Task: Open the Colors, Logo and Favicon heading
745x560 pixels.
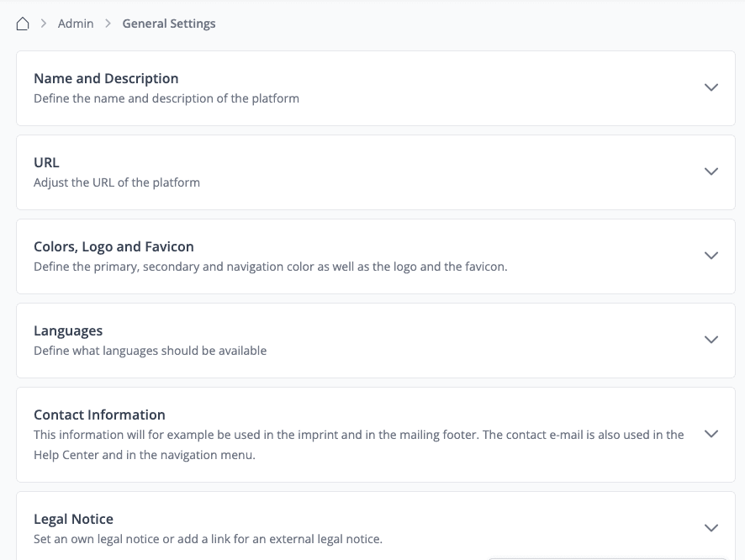Action: pyautogui.click(x=114, y=246)
